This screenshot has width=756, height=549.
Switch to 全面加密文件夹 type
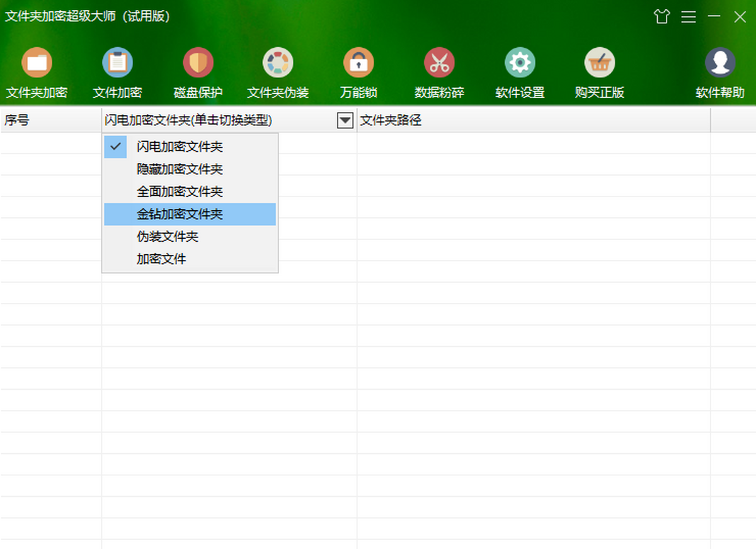point(180,192)
